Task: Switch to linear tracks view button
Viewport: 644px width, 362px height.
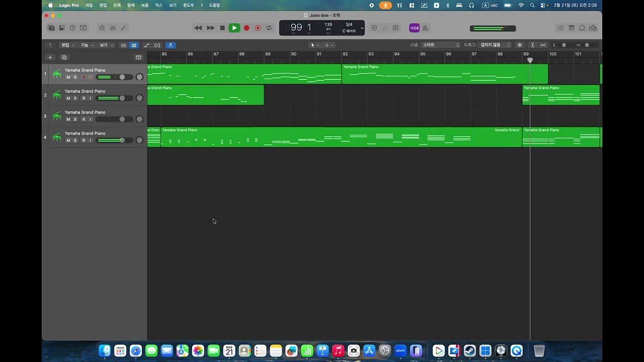Action: 134,45
